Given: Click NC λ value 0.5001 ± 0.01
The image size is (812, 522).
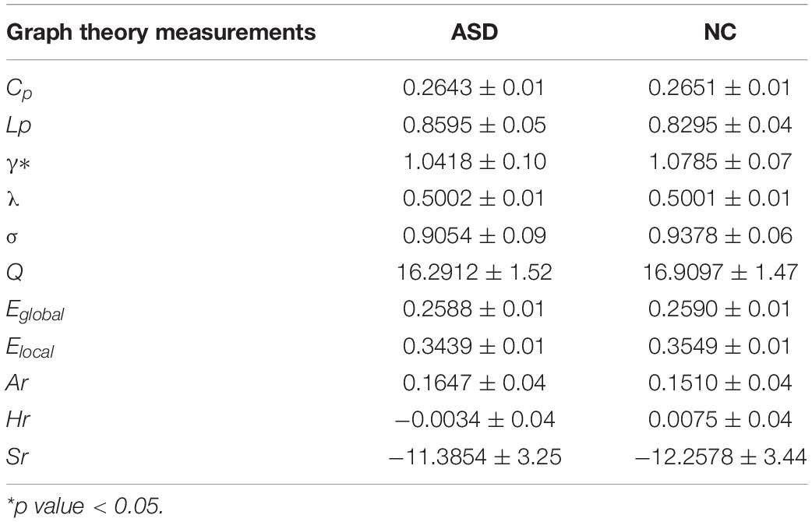Looking at the screenshot, I should click(719, 199).
